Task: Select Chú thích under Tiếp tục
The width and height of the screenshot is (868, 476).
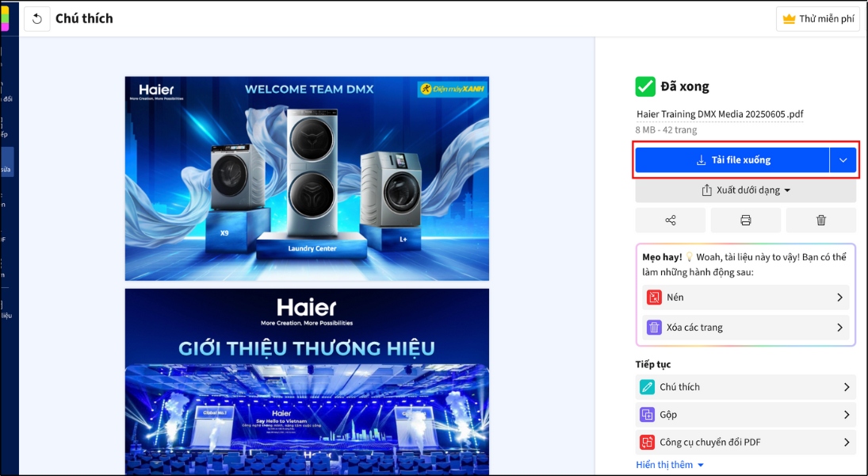Action: tap(745, 386)
